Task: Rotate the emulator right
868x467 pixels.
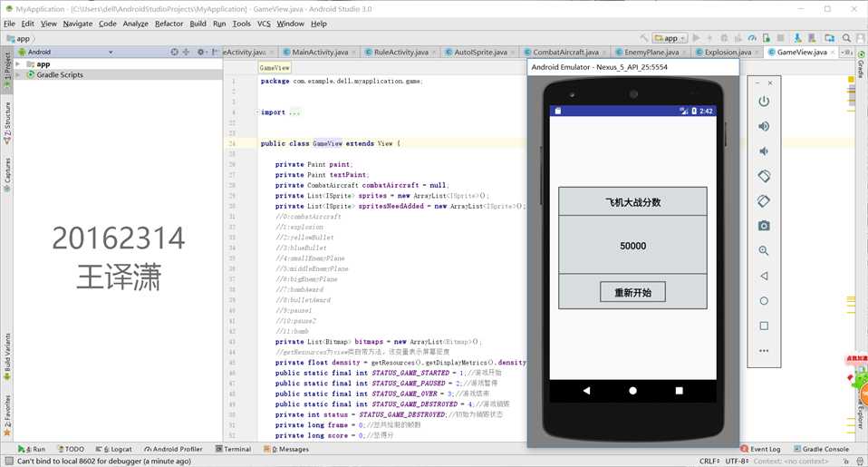Action: 764,201
